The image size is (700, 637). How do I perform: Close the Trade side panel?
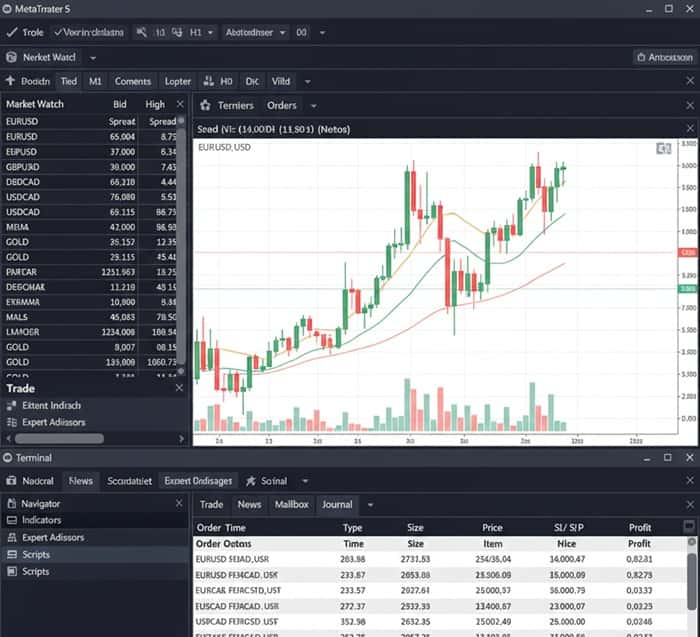tap(179, 388)
